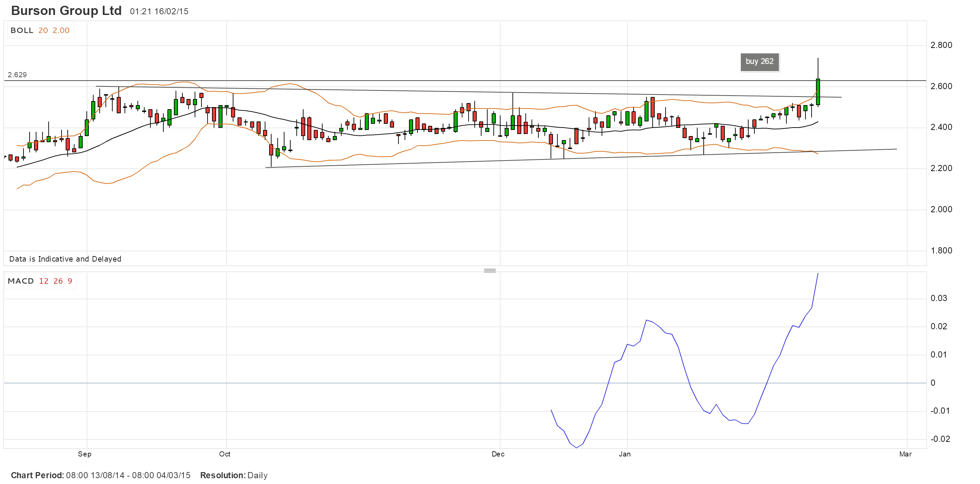Click the 2.000 price axis label
Screen dimensions: 980x484
click(941, 209)
